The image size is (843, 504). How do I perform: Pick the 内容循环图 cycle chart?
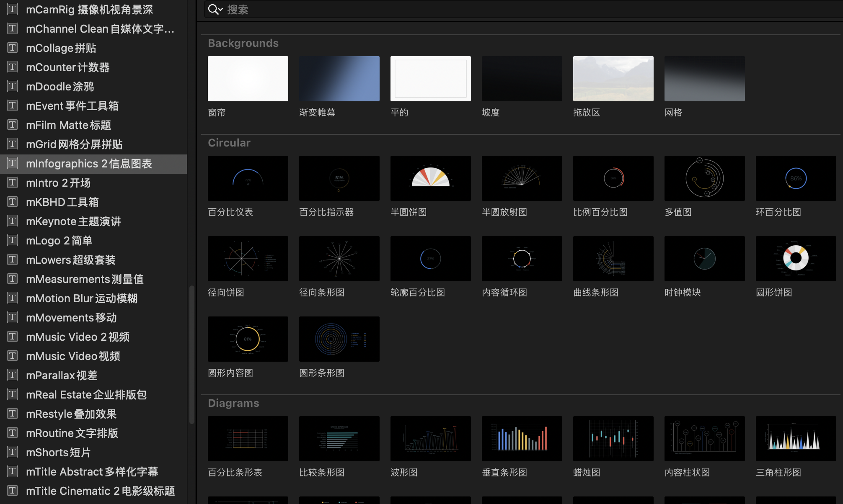point(522,259)
